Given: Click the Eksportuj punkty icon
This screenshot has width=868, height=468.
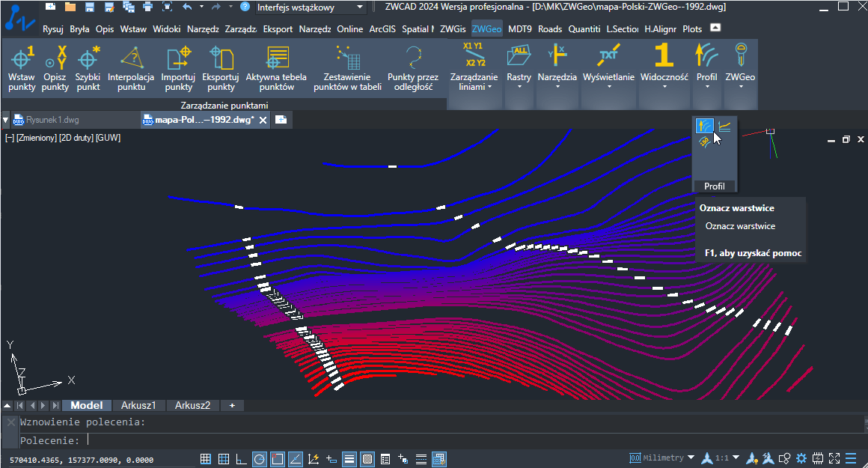Looking at the screenshot, I should coord(221,68).
